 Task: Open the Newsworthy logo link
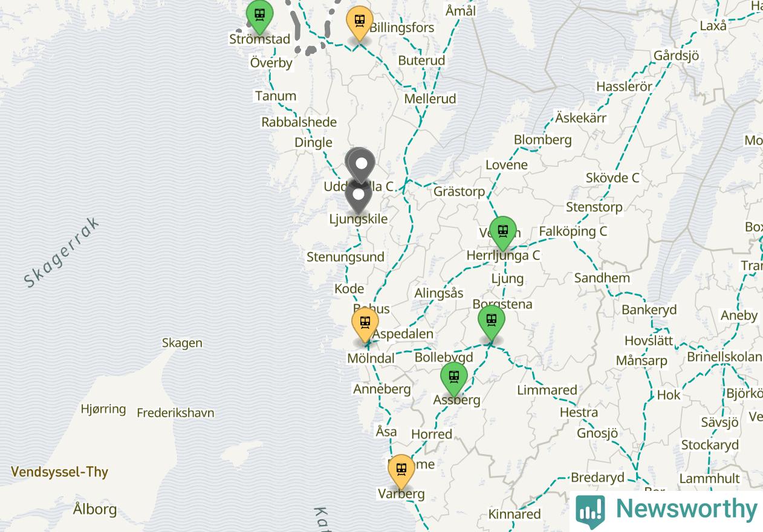[x=666, y=510]
